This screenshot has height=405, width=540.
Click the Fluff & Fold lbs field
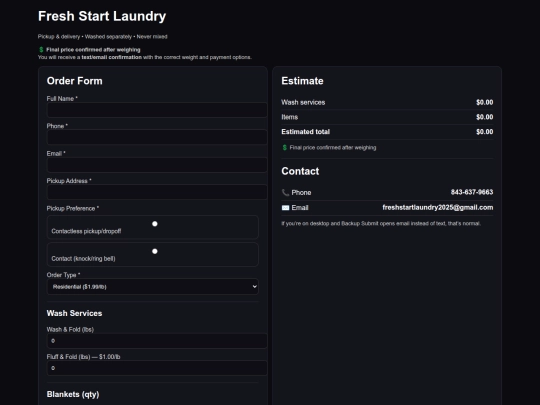click(x=157, y=368)
